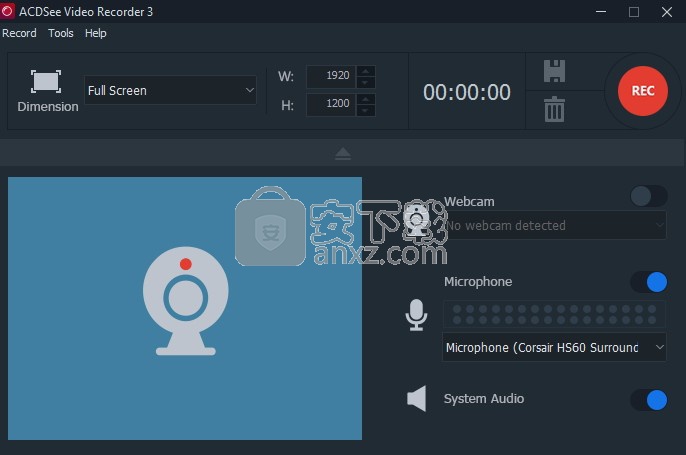
Task: Click the Microphone label text
Action: 478,282
